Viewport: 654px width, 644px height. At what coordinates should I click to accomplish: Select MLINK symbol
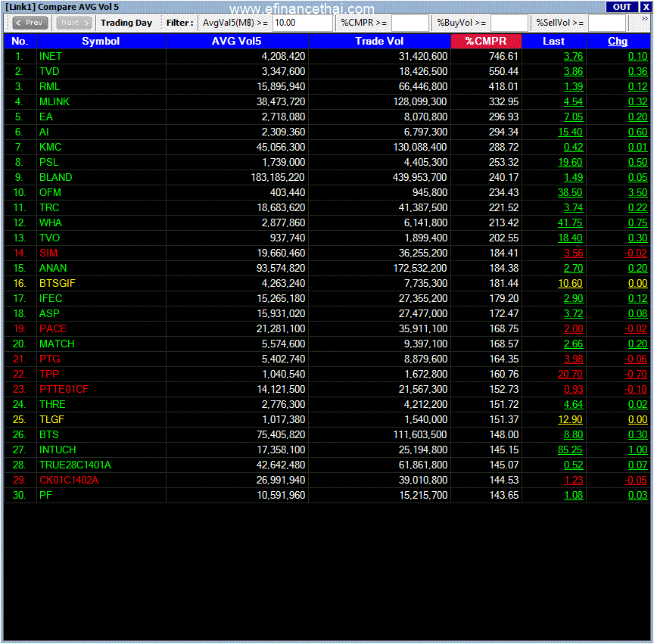click(x=54, y=101)
